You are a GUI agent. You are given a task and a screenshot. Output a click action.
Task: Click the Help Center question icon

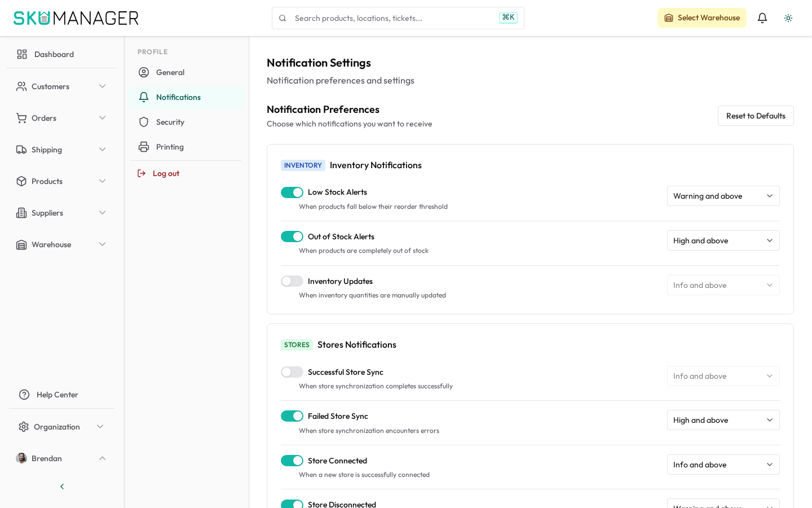[x=24, y=395]
